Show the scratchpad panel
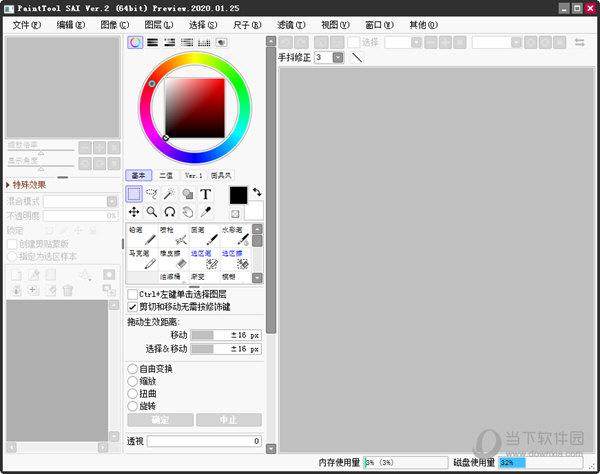 (222, 42)
